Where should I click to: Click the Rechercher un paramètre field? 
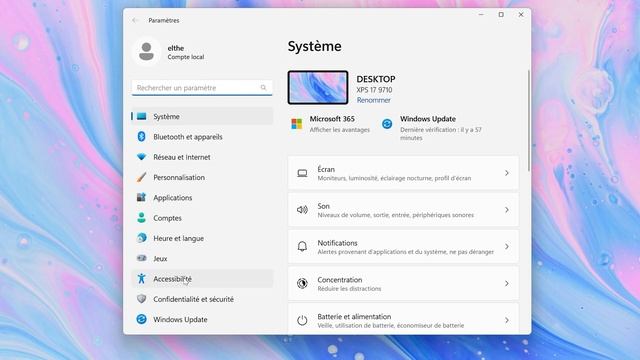(202, 87)
